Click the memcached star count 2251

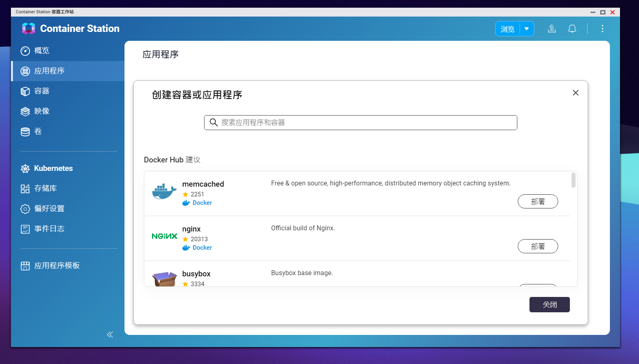(x=197, y=194)
